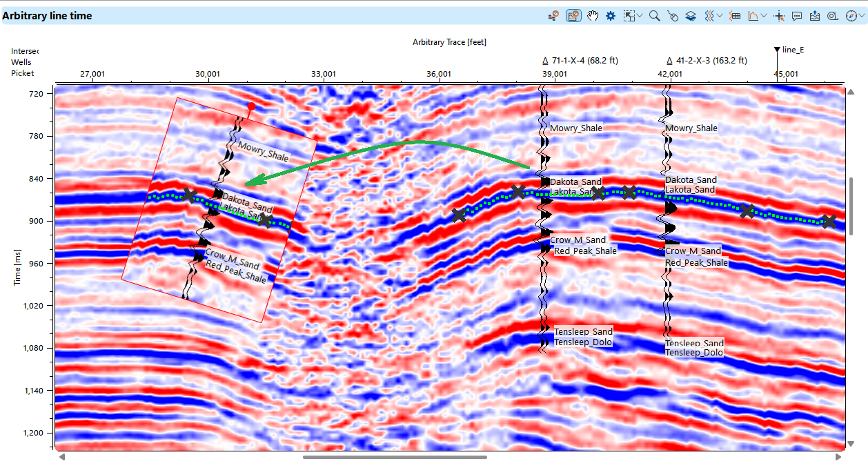The height and width of the screenshot is (468, 868).
Task: Select the measure tool icon
Action: (833, 15)
